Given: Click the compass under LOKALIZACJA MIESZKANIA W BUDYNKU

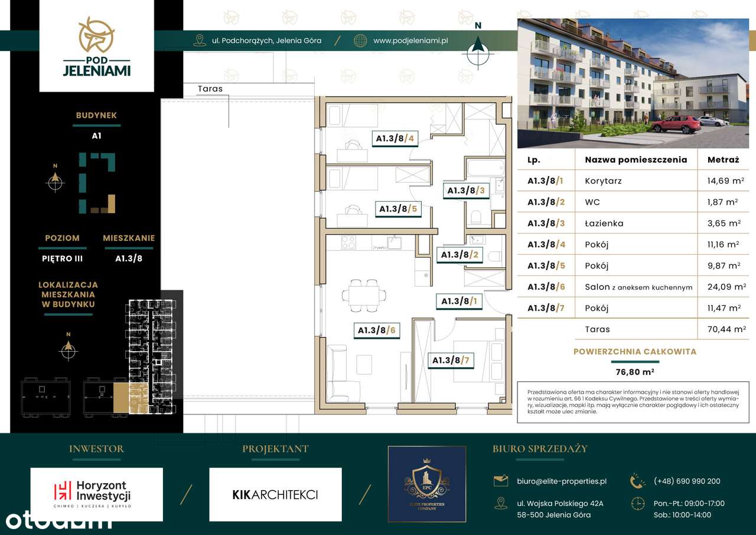Looking at the screenshot, I should coord(69,348).
